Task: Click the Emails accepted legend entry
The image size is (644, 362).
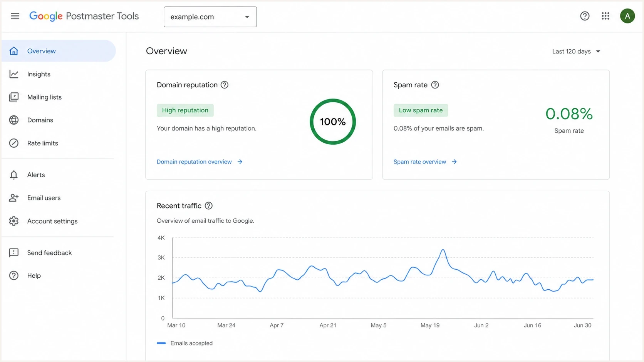Action: 185,343
